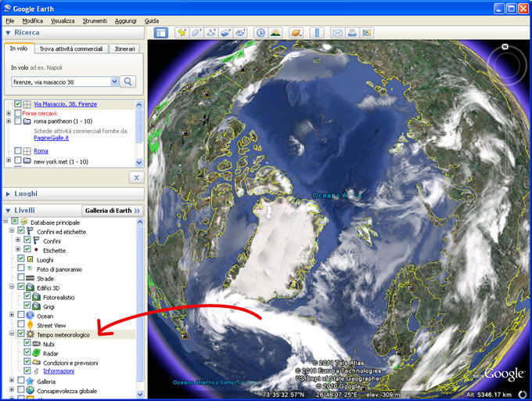Open the search address dropdown arrow
The width and height of the screenshot is (532, 401).
pyautogui.click(x=114, y=81)
